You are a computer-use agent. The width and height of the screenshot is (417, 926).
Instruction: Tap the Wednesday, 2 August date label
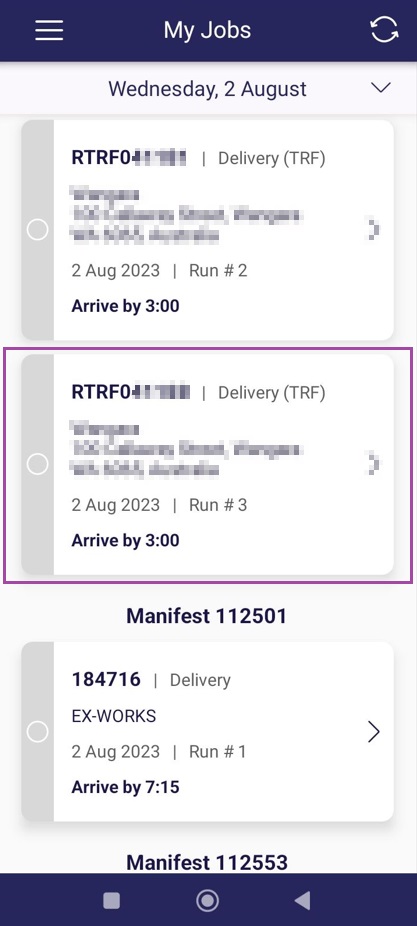point(207,89)
